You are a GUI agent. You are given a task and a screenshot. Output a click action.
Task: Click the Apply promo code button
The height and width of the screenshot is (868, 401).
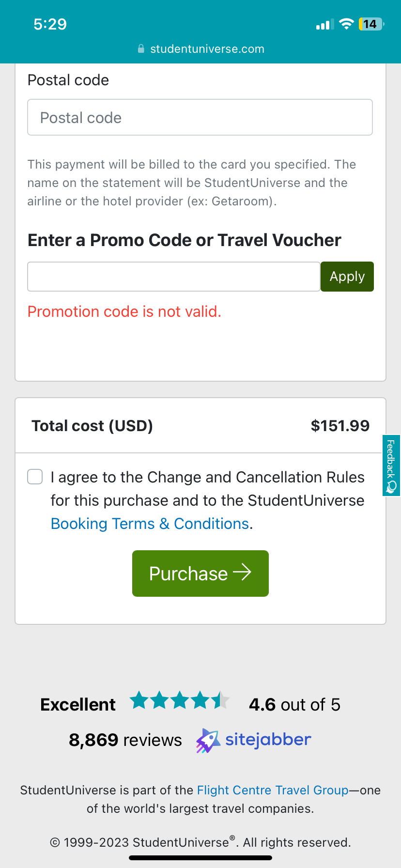coord(347,277)
